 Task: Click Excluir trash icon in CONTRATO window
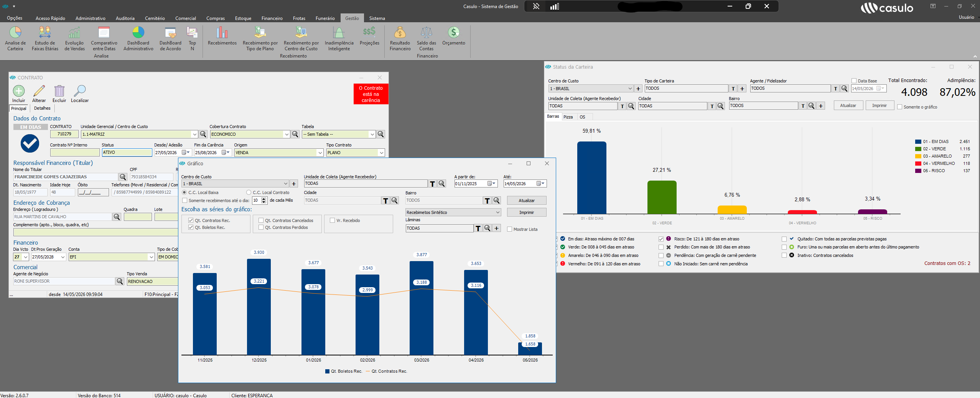[59, 94]
